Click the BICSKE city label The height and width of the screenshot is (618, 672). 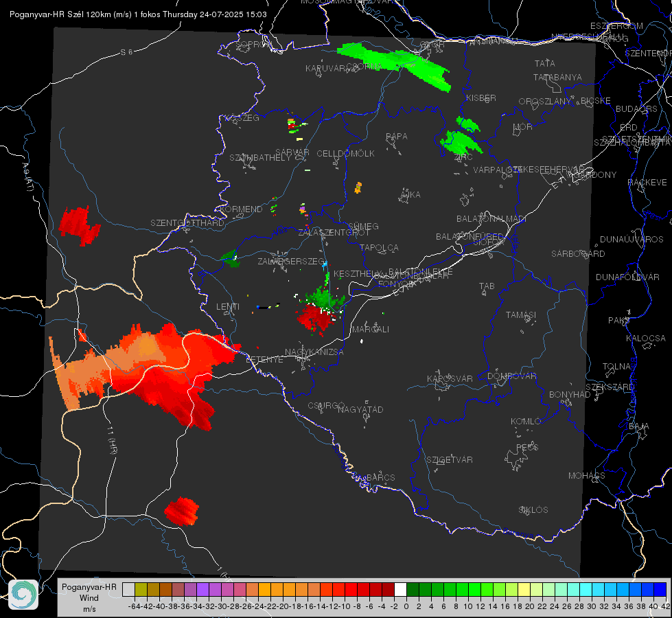point(595,101)
